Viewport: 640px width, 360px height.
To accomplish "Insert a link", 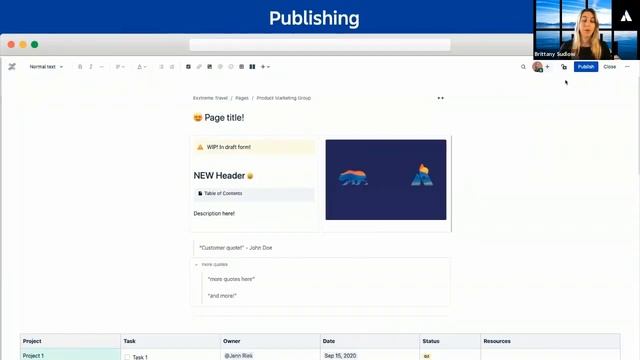I will point(199,67).
